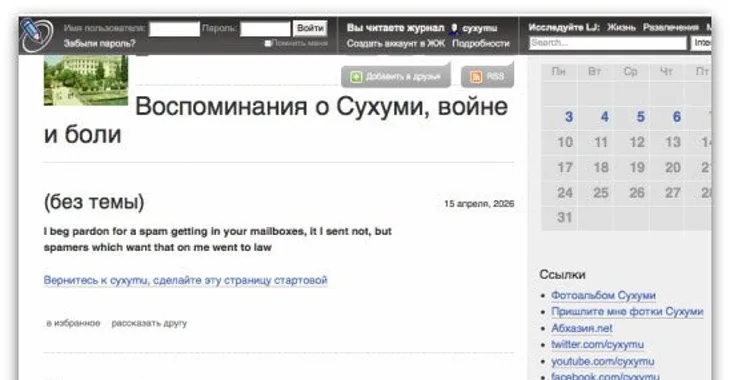Image resolution: width=730 pixels, height=380 pixels.
Task: Click calendar day 31
Action: point(565,217)
